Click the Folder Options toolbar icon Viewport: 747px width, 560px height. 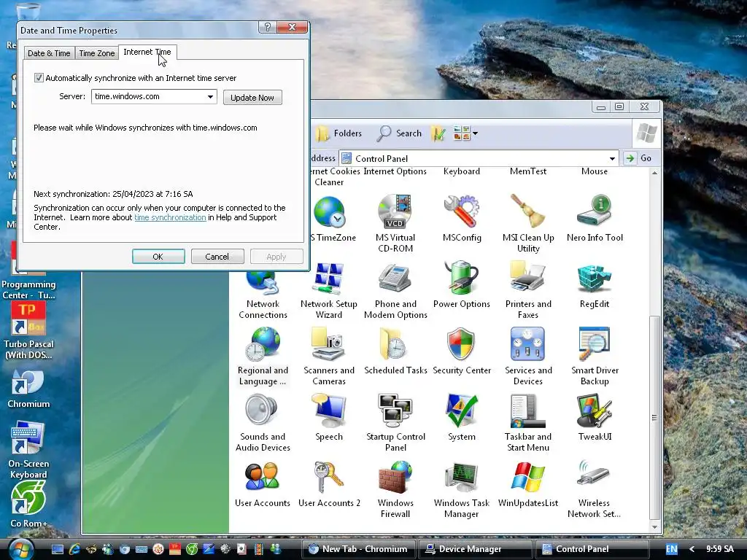coord(438,134)
